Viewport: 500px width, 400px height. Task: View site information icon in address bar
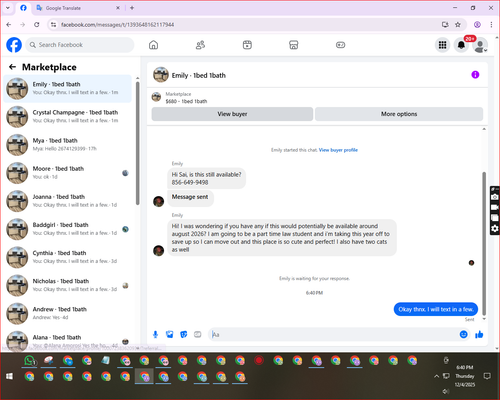[x=53, y=25]
